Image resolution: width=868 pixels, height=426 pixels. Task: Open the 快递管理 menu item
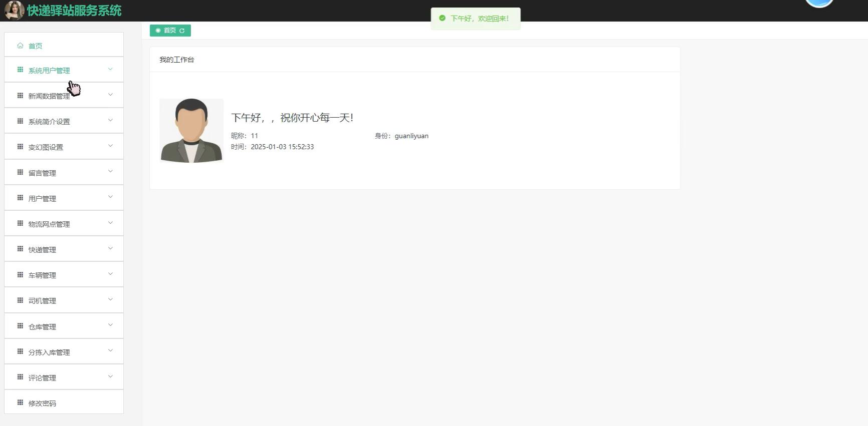tap(64, 249)
